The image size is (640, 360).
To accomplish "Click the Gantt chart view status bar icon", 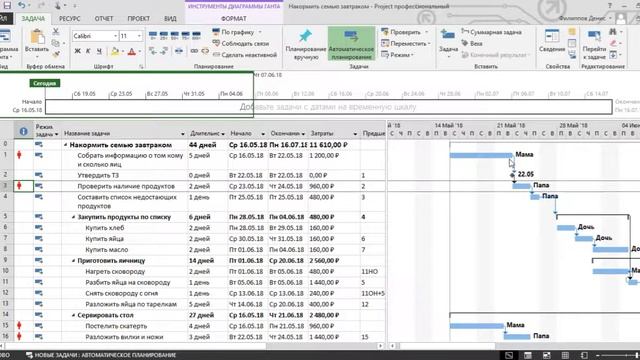I will pos(509,355).
